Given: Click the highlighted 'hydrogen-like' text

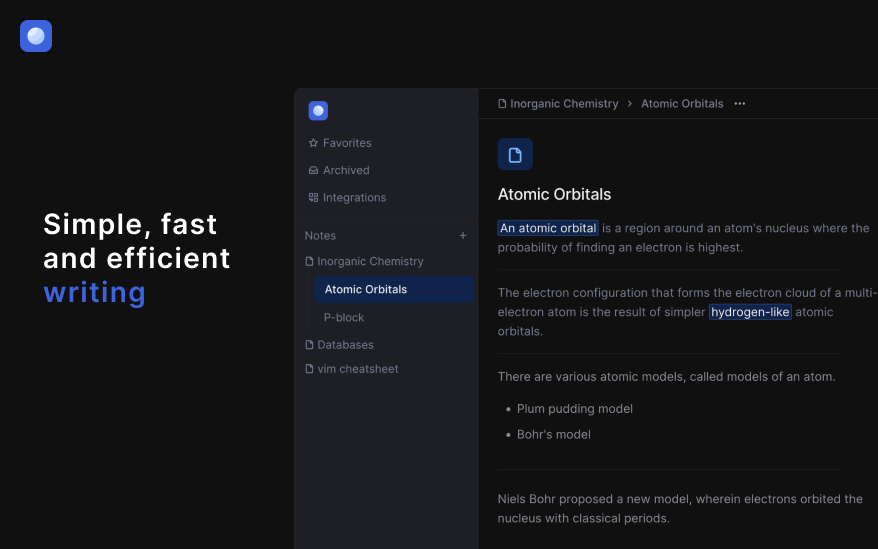Looking at the screenshot, I should [750, 312].
